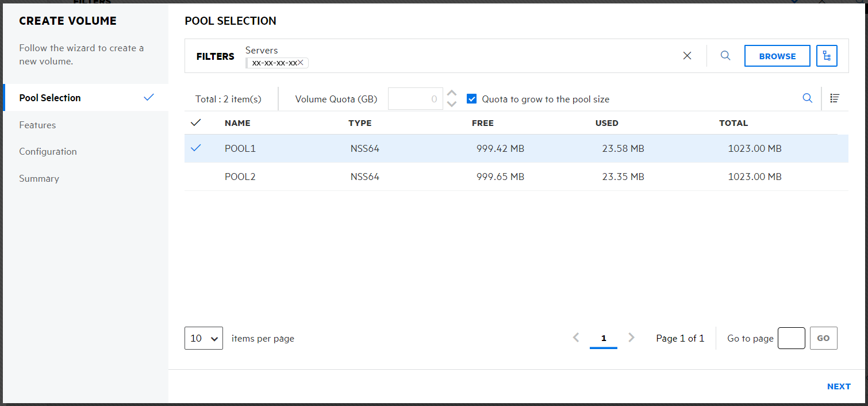Click the tree view icon beside Browse
Screen dimensions: 868x406
click(x=827, y=56)
